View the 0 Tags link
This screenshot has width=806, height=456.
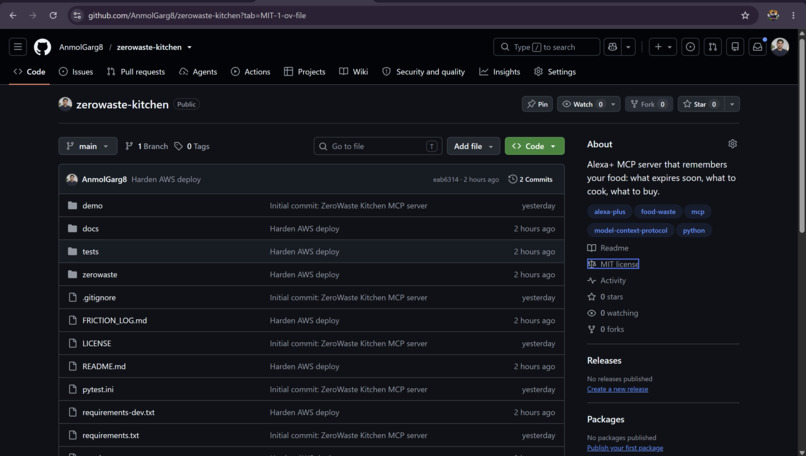[192, 146]
